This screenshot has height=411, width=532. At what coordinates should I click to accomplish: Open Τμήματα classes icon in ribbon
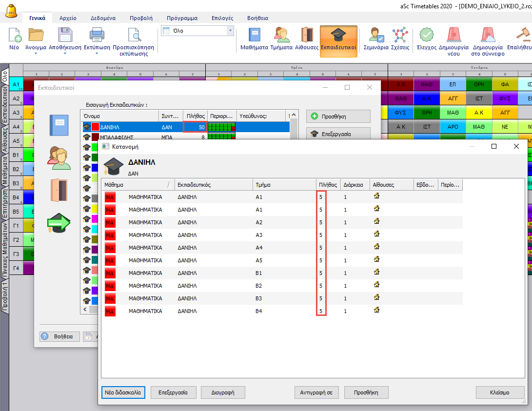(x=281, y=35)
